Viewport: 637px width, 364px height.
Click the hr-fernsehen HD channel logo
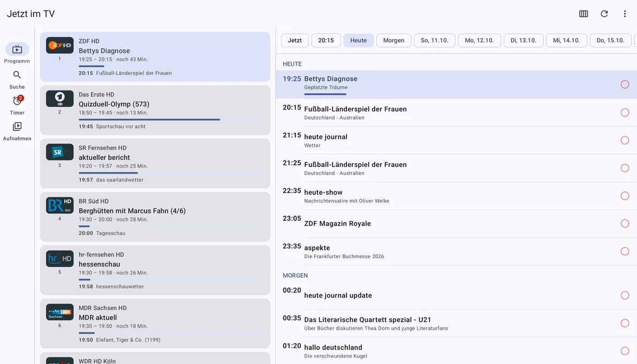(x=60, y=259)
